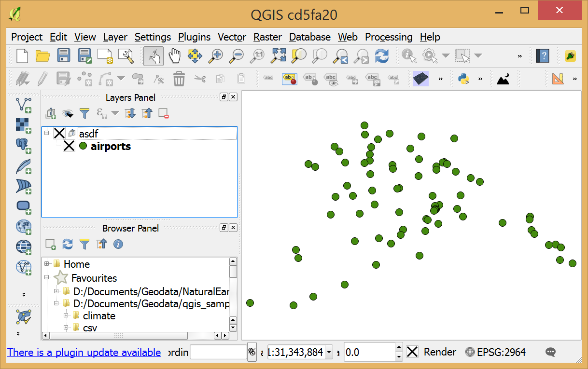Open the Processing menu
The image size is (588, 369).
coord(388,37)
